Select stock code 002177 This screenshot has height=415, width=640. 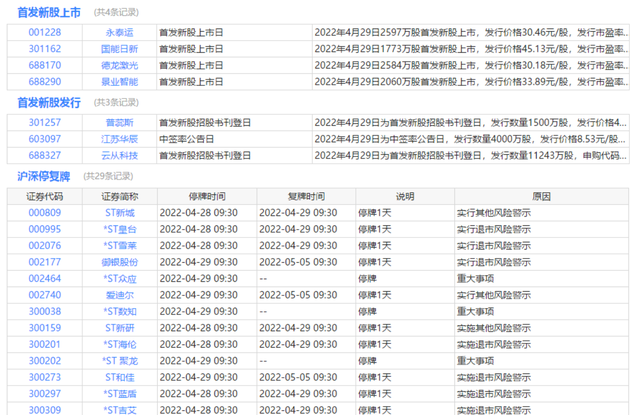[x=45, y=262]
